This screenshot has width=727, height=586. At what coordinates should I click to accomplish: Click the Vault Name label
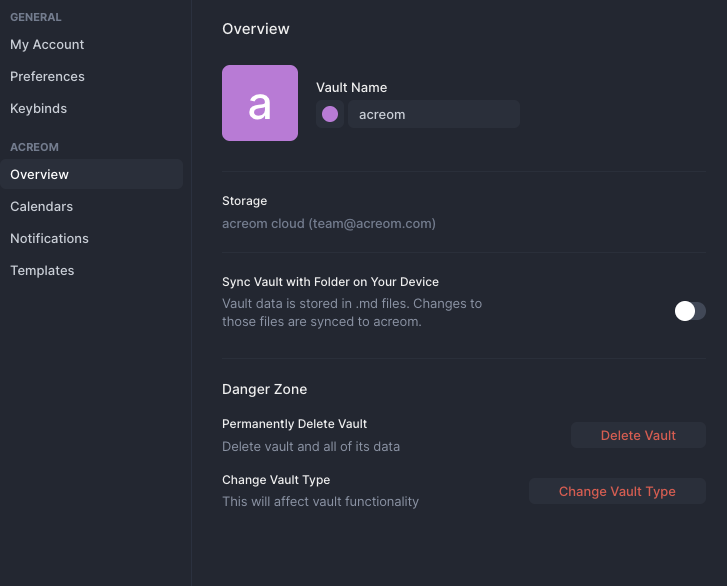click(x=351, y=88)
